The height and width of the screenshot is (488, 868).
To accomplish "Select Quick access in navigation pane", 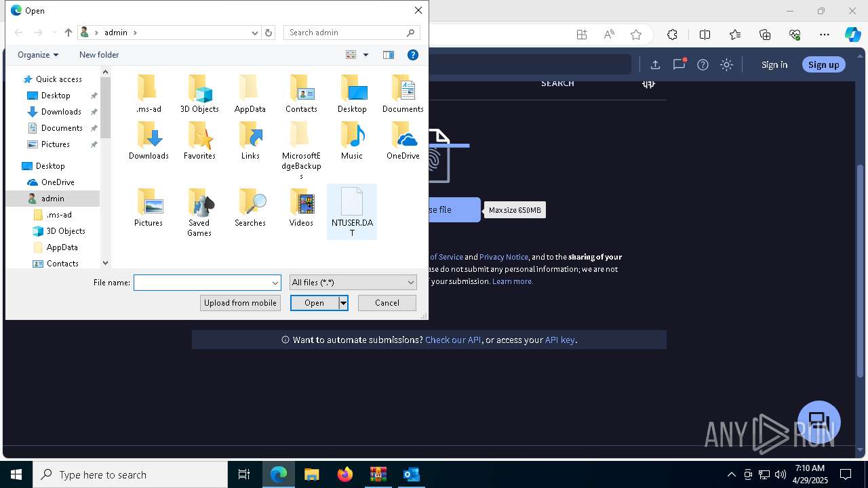I will [59, 79].
